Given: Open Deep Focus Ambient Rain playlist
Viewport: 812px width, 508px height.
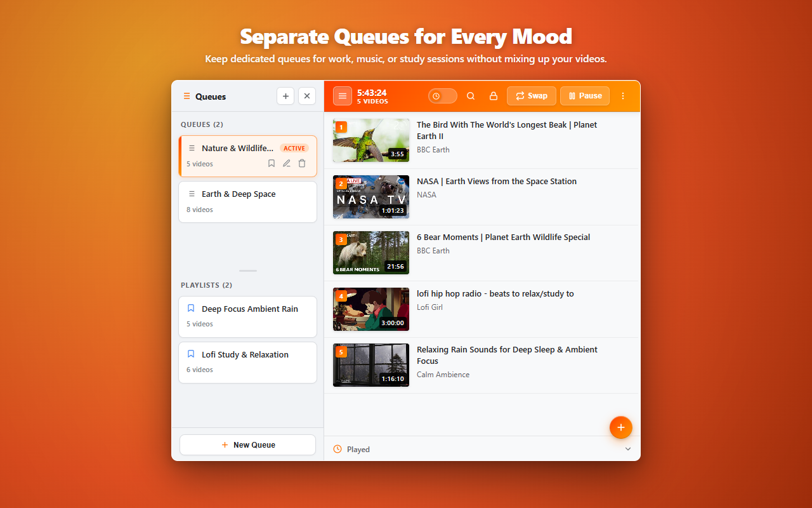Looking at the screenshot, I should (x=247, y=317).
